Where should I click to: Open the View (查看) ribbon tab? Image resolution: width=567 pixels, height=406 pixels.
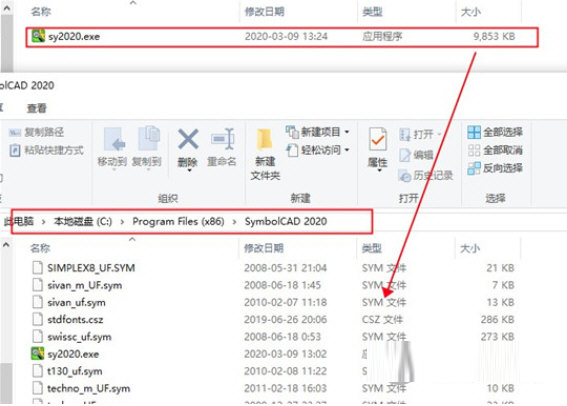(x=37, y=108)
